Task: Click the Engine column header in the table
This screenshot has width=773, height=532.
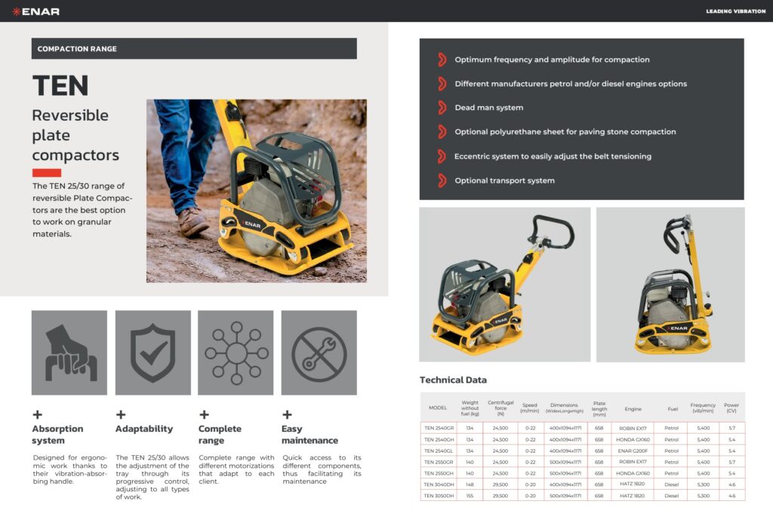Action: 633,408
